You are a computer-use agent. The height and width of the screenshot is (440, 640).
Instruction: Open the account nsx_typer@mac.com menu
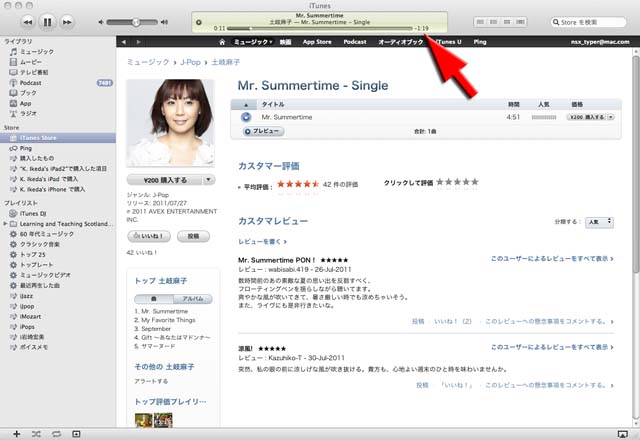click(600, 42)
